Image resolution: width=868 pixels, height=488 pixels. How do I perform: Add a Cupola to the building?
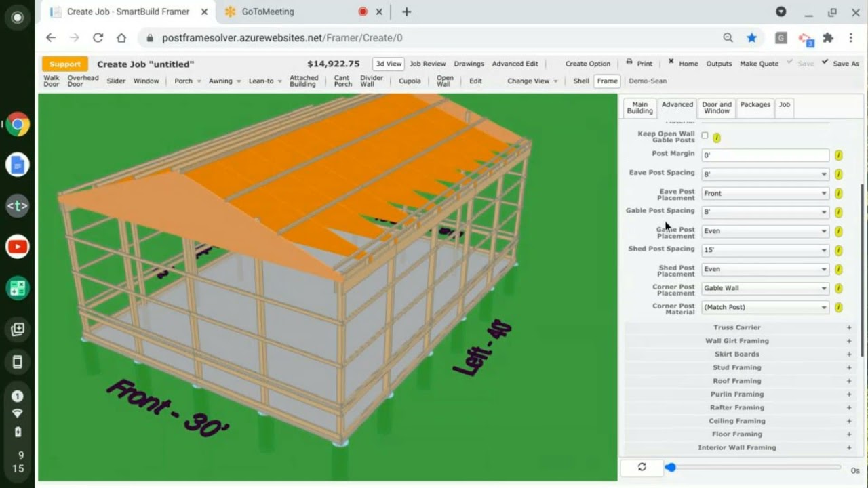(x=410, y=81)
